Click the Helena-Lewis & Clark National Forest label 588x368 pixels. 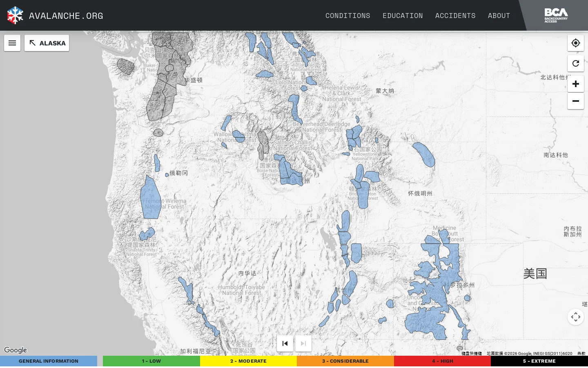click(x=342, y=93)
